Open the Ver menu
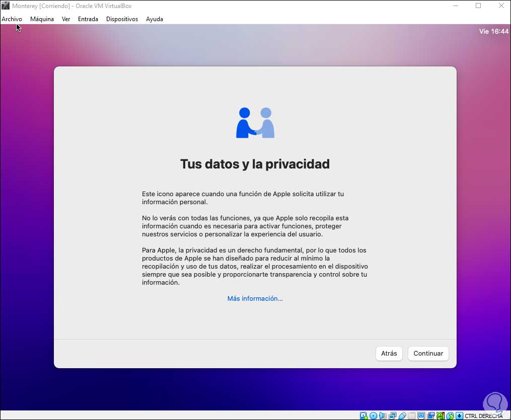Screen dimensions: 511x420 coord(66,19)
